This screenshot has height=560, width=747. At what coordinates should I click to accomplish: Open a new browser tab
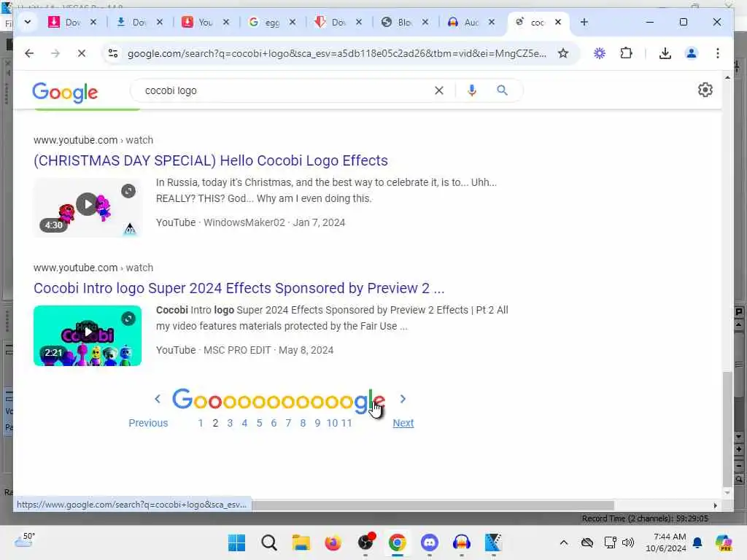point(584,22)
